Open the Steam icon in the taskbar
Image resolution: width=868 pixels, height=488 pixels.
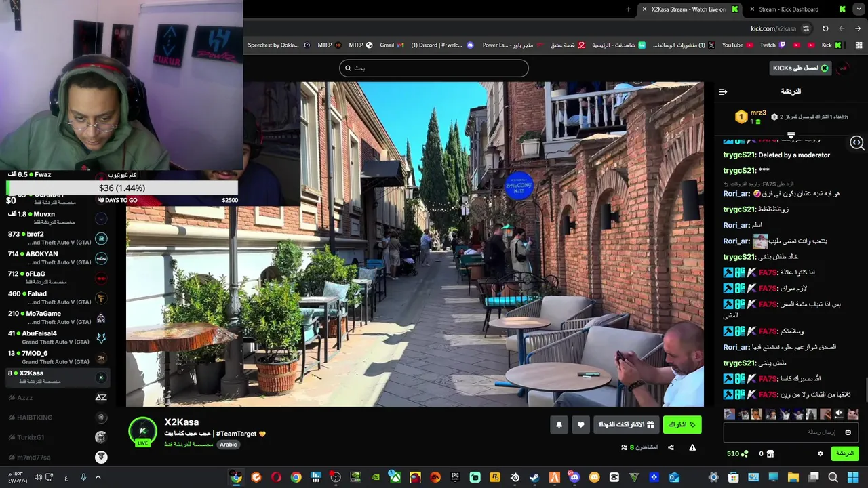[535, 477]
